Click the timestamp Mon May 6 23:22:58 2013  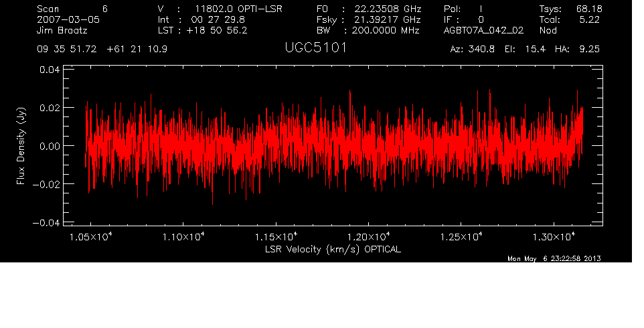click(555, 258)
